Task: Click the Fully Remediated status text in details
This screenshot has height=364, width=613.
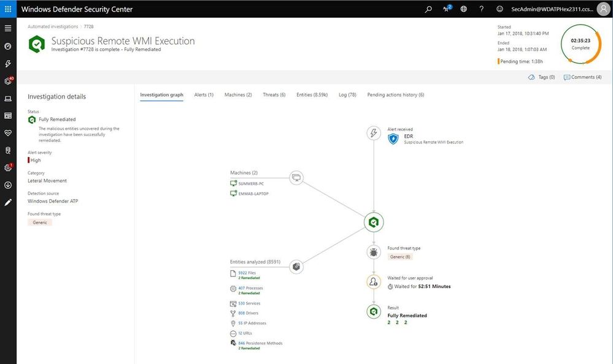Action: point(57,119)
